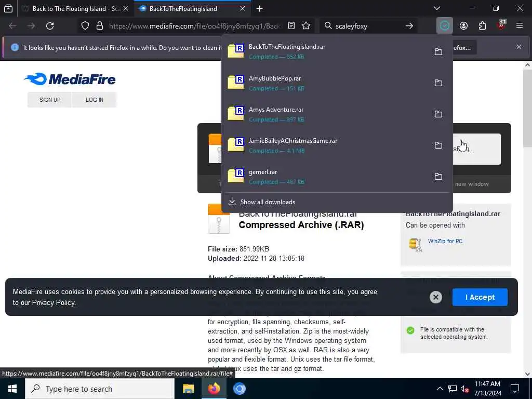Open the Windows Start menu
532x399 pixels.
12,389
